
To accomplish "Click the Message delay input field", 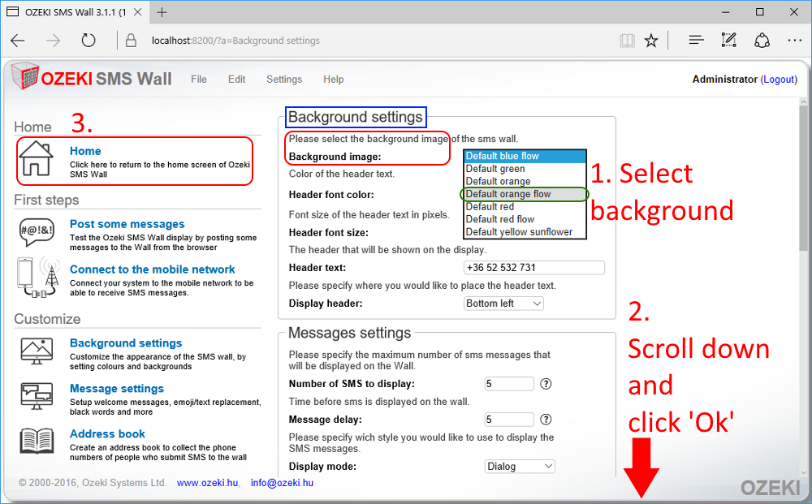I will coord(509,419).
